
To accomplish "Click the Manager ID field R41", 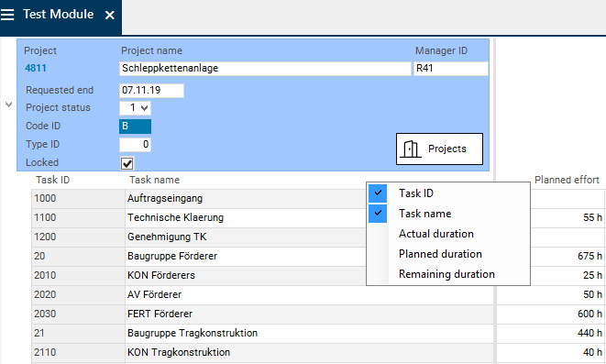I will coord(451,69).
